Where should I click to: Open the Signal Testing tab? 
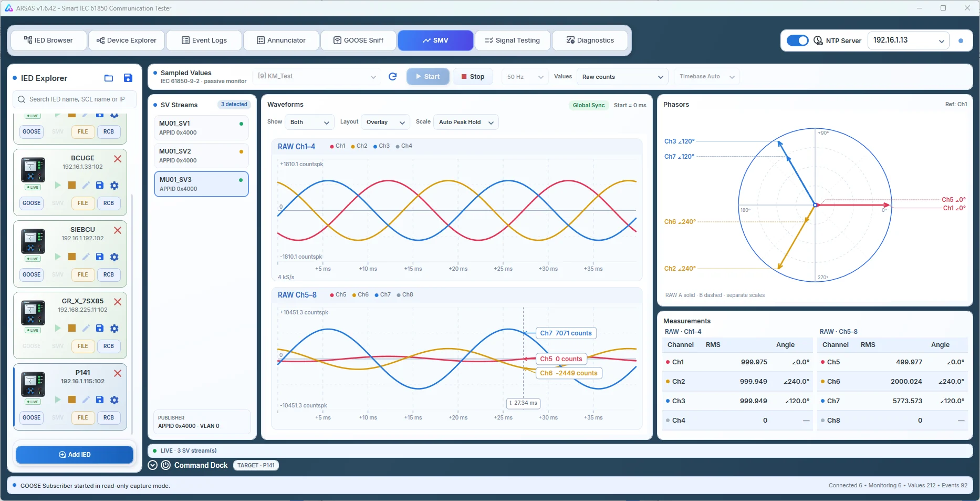click(512, 40)
